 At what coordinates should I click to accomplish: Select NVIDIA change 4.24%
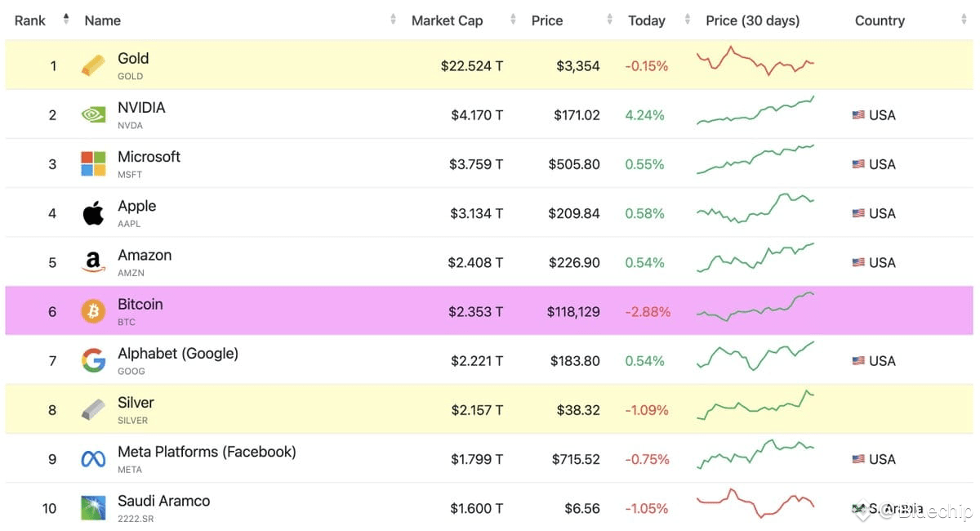coord(645,115)
